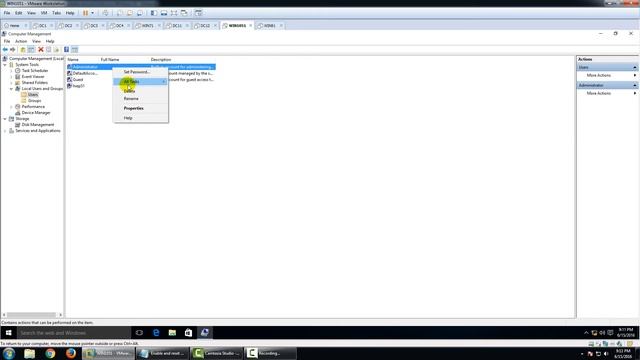Collapse the Storage tree node
This screenshot has height=360, width=640.
pyautogui.click(x=5, y=119)
